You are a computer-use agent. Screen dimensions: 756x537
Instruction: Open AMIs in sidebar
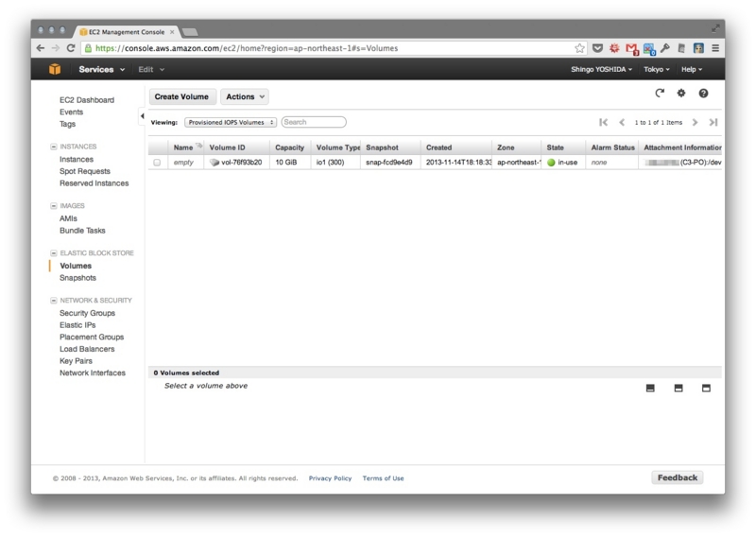click(x=68, y=218)
